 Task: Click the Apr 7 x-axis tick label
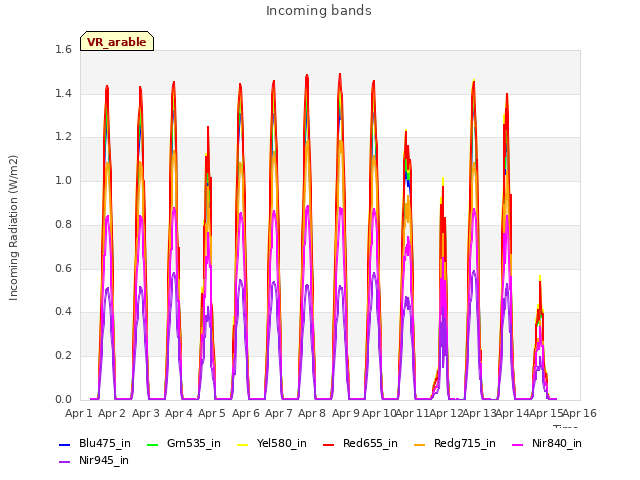pos(279,413)
